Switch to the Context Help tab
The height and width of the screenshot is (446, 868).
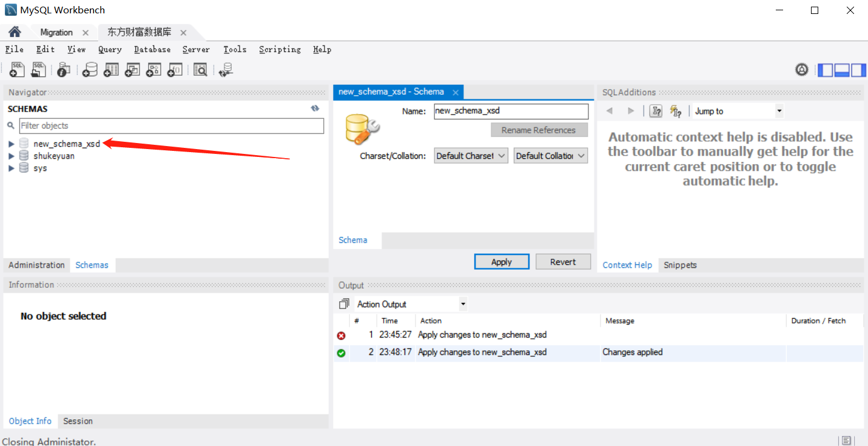(x=627, y=265)
